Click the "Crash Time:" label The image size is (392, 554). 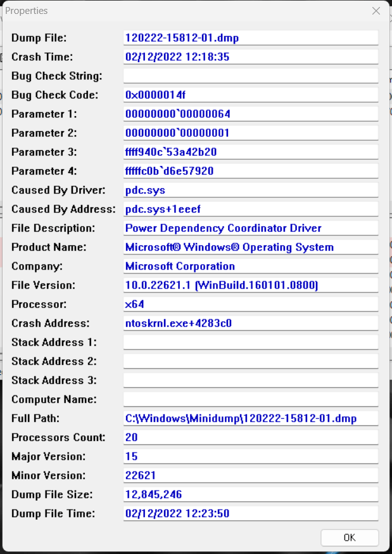click(42, 57)
